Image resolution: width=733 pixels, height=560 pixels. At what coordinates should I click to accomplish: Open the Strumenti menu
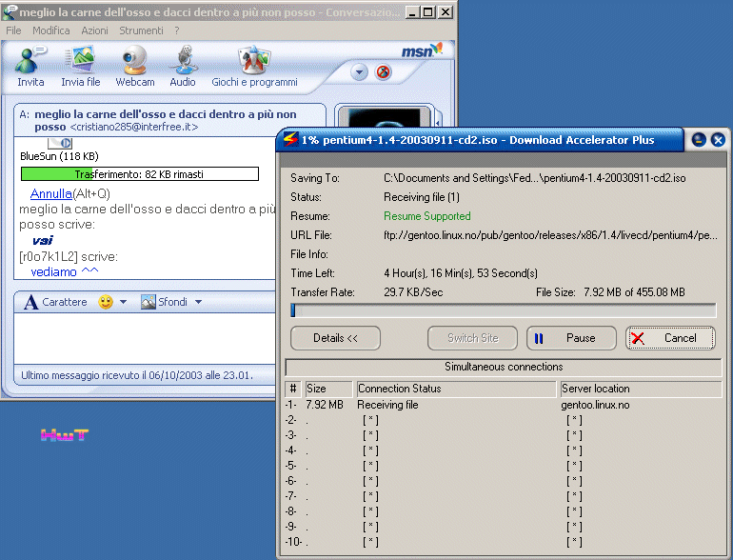(141, 30)
